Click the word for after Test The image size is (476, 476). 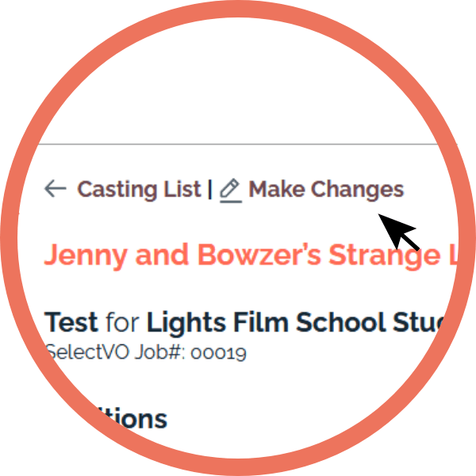click(122, 322)
